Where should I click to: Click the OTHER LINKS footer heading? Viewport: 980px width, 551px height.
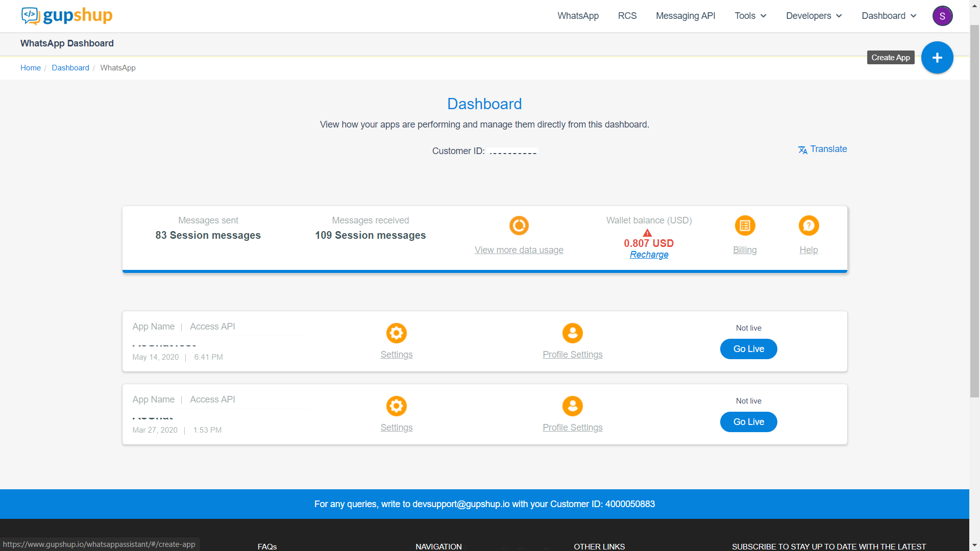click(599, 546)
